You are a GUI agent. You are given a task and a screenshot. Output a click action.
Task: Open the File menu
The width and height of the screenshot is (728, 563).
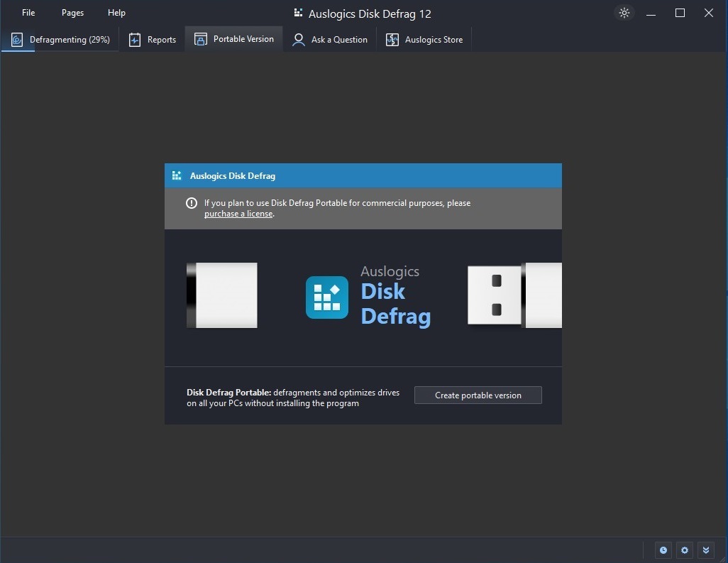click(28, 13)
